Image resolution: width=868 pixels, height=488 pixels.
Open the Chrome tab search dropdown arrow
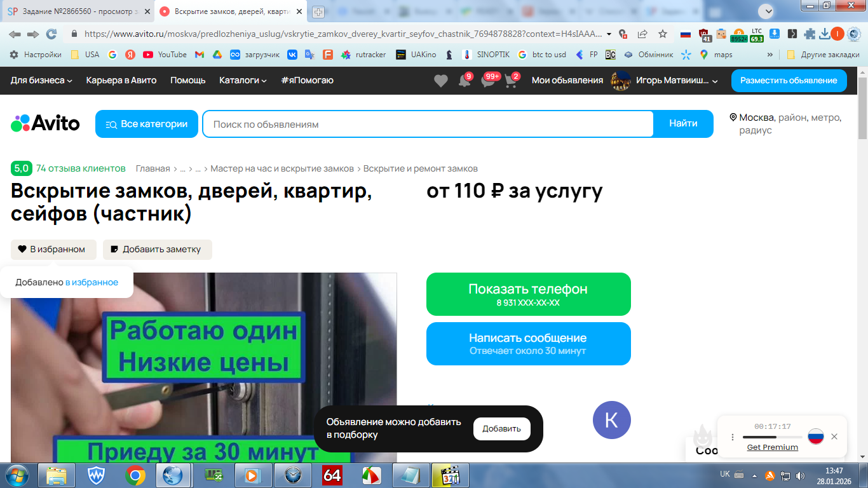pyautogui.click(x=766, y=11)
